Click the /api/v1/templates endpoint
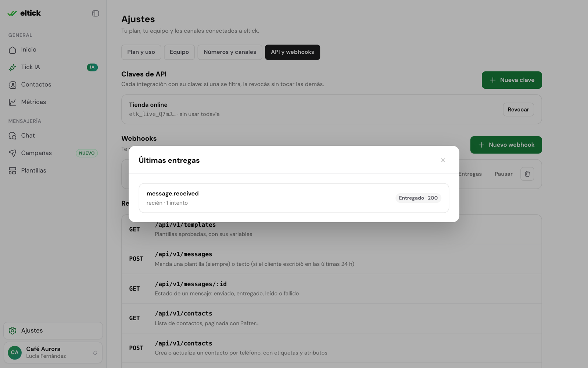Viewport: 588px width, 368px height. [185, 225]
